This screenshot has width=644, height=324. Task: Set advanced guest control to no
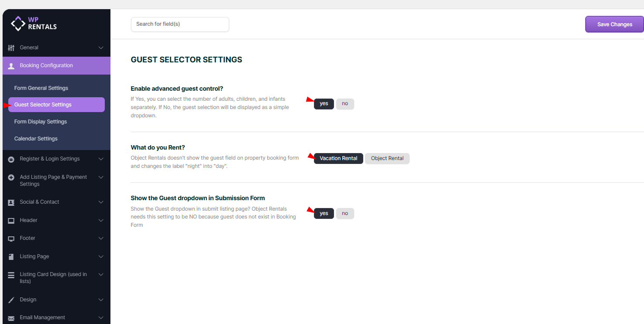click(x=345, y=104)
